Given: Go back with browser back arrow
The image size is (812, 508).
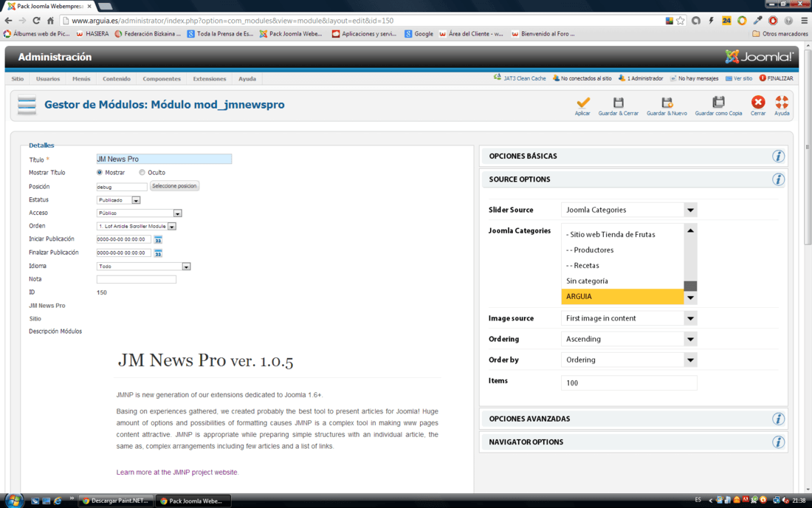Looking at the screenshot, I should 8,21.
